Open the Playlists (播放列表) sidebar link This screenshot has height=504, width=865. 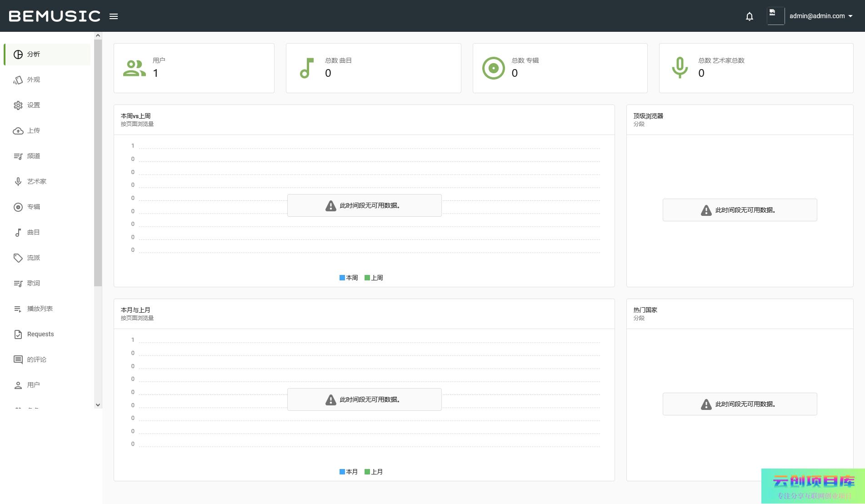pos(40,309)
